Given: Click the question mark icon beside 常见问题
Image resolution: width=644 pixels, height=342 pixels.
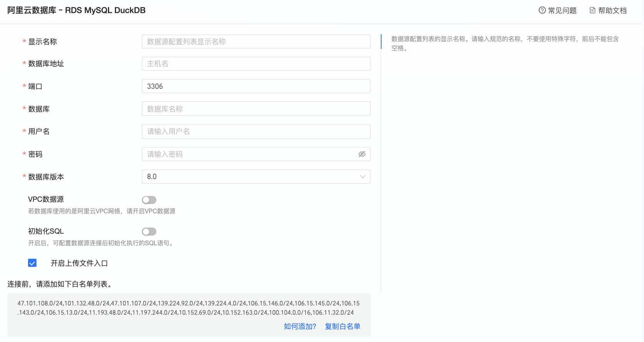Looking at the screenshot, I should [x=542, y=10].
